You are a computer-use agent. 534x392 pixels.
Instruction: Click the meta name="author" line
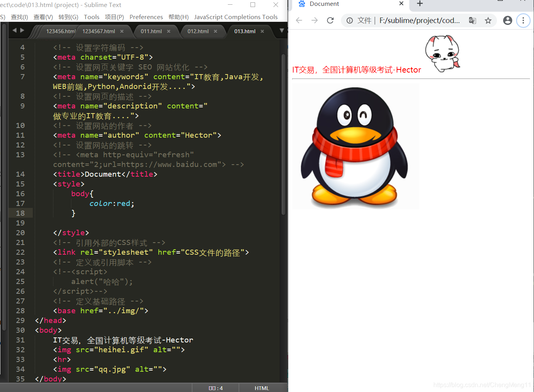tap(137, 135)
